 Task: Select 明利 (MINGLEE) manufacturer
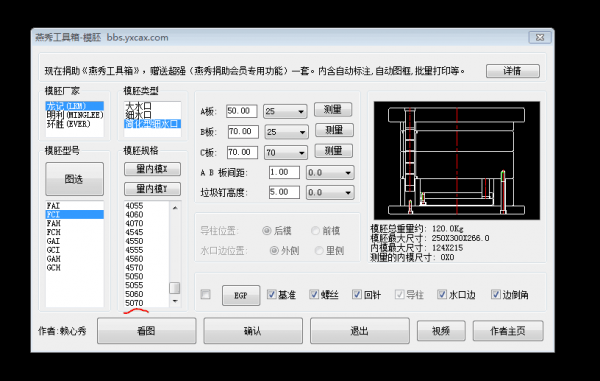click(x=74, y=115)
